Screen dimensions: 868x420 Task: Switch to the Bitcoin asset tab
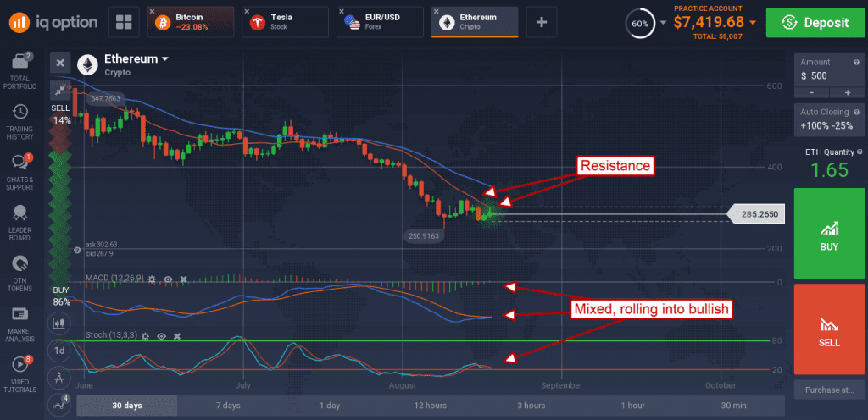(191, 22)
